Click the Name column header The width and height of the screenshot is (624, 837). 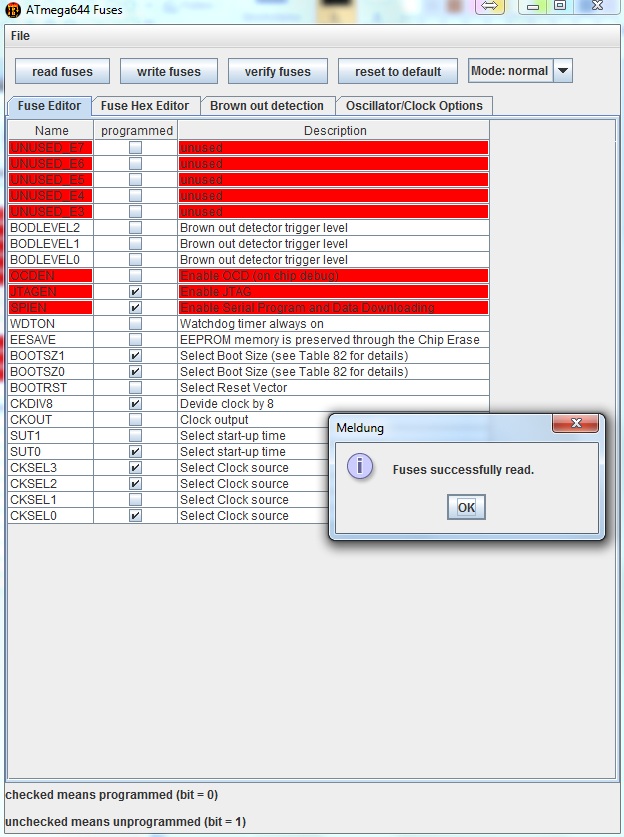52,131
